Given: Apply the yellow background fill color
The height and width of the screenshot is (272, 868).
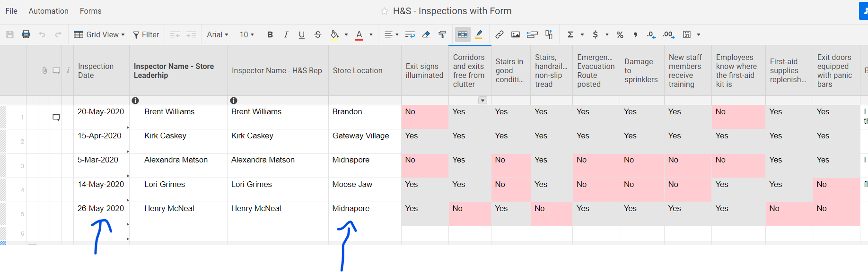Looking at the screenshot, I should [334, 34].
